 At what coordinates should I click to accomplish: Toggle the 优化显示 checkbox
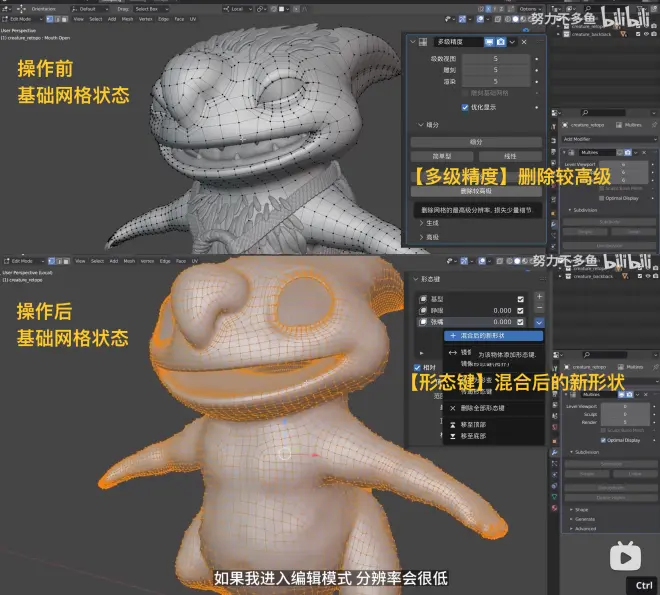click(x=465, y=107)
